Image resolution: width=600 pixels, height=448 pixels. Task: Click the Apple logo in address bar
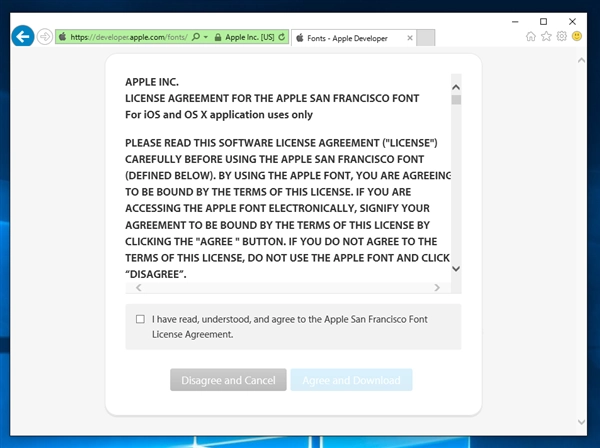[62, 37]
